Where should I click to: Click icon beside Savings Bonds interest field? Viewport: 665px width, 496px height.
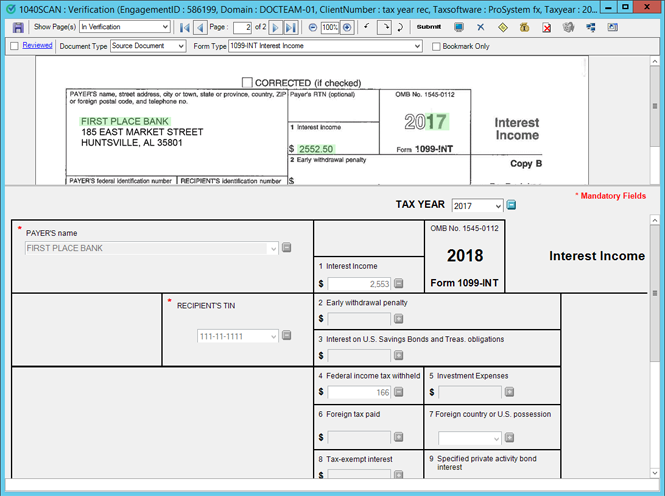(399, 355)
